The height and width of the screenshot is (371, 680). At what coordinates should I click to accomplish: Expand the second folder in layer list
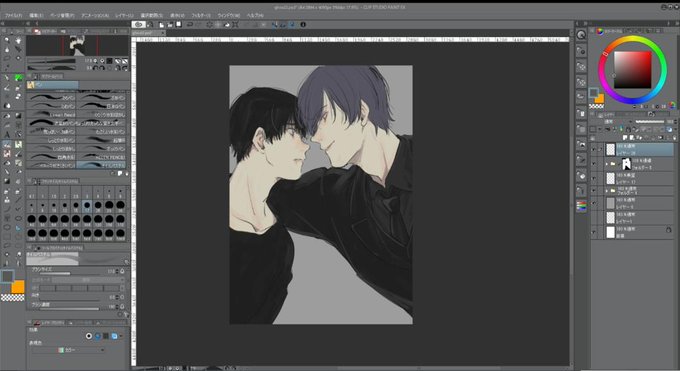(607, 191)
